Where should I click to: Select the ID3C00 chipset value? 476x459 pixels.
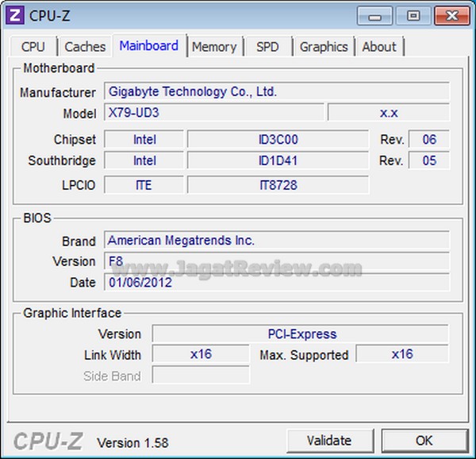(x=278, y=139)
